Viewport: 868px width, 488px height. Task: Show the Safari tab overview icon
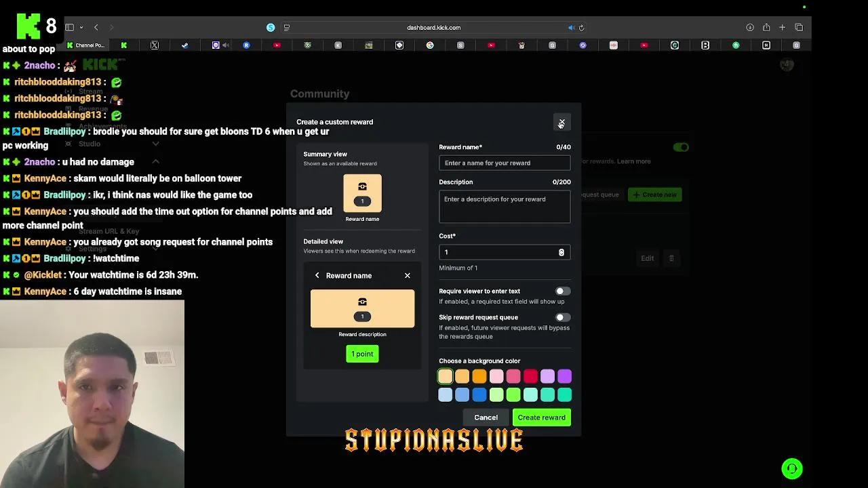click(799, 28)
